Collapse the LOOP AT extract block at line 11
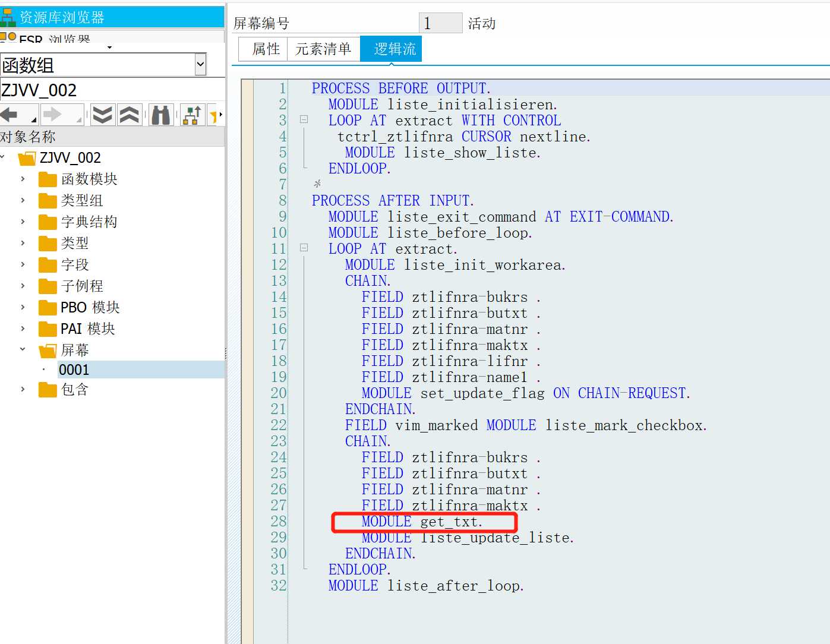This screenshot has height=644, width=830. [304, 248]
